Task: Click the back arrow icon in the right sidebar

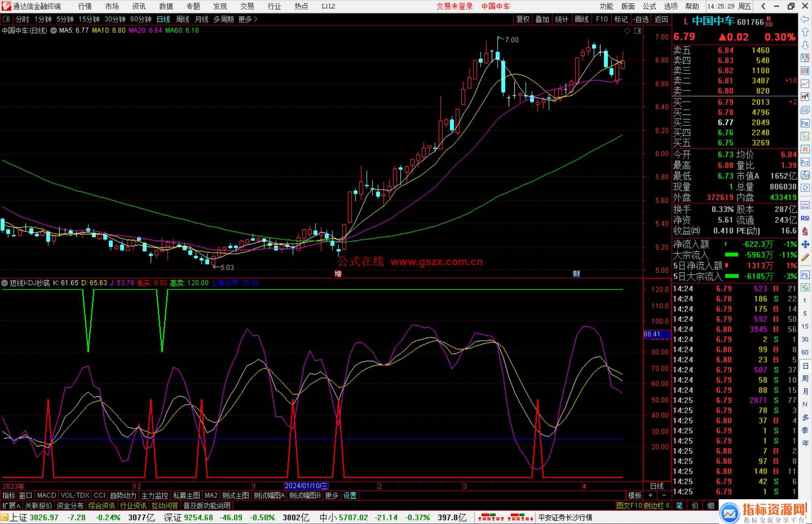Action: coord(805,19)
